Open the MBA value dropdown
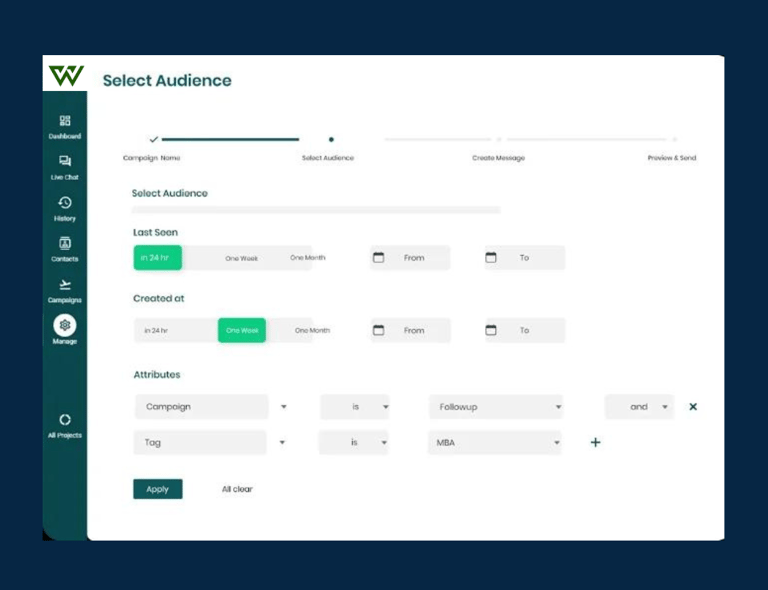 [x=495, y=442]
